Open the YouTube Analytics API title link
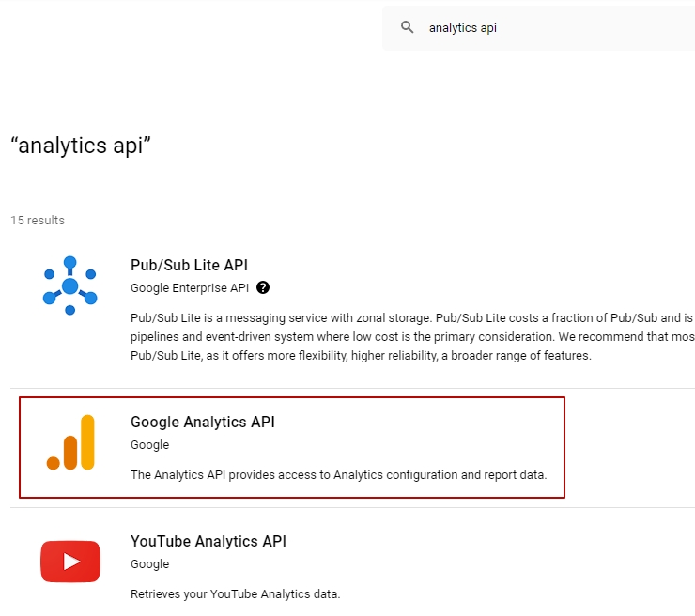The width and height of the screenshot is (695, 616). point(208,542)
